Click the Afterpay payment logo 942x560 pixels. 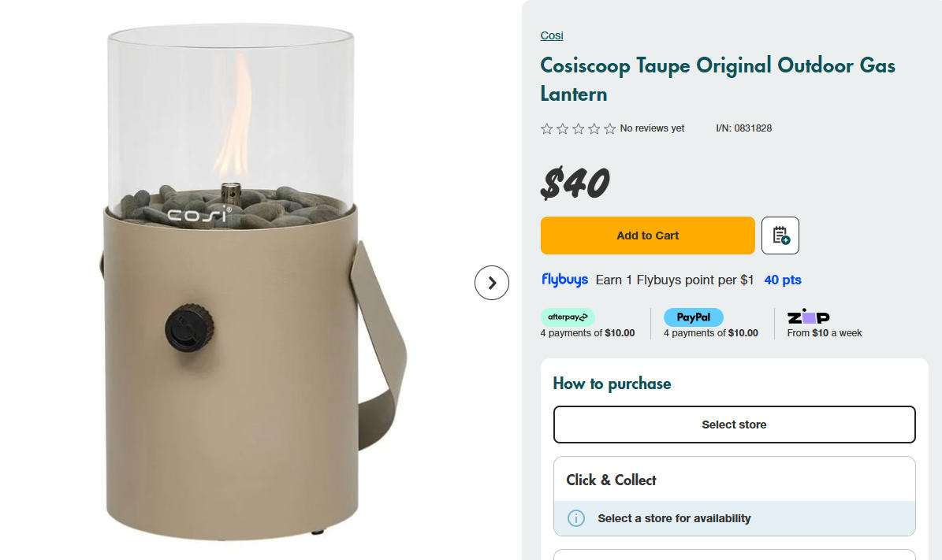[x=568, y=317]
